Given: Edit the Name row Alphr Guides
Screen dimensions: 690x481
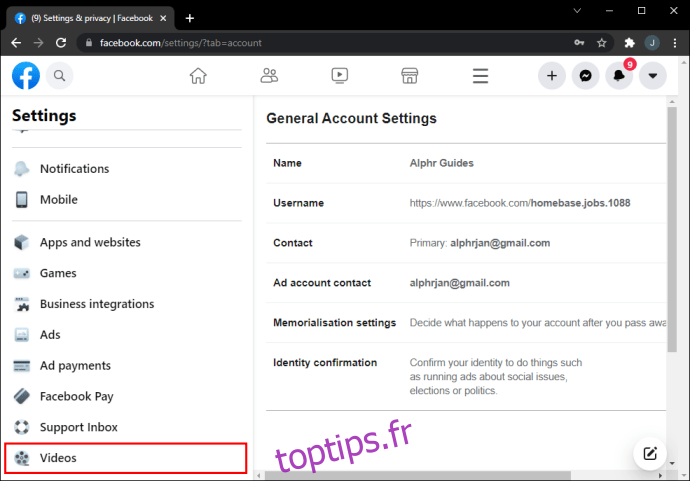Looking at the screenshot, I should click(466, 163).
